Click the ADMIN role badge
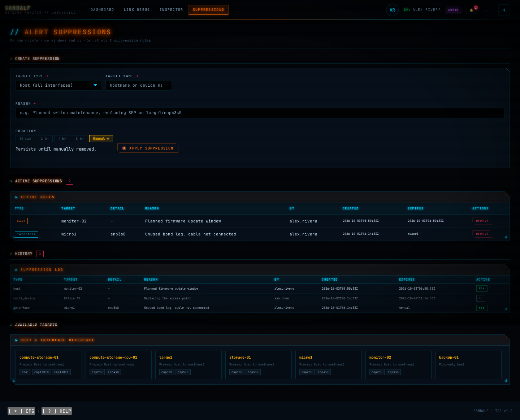The height and width of the screenshot is (420, 520). point(453,10)
